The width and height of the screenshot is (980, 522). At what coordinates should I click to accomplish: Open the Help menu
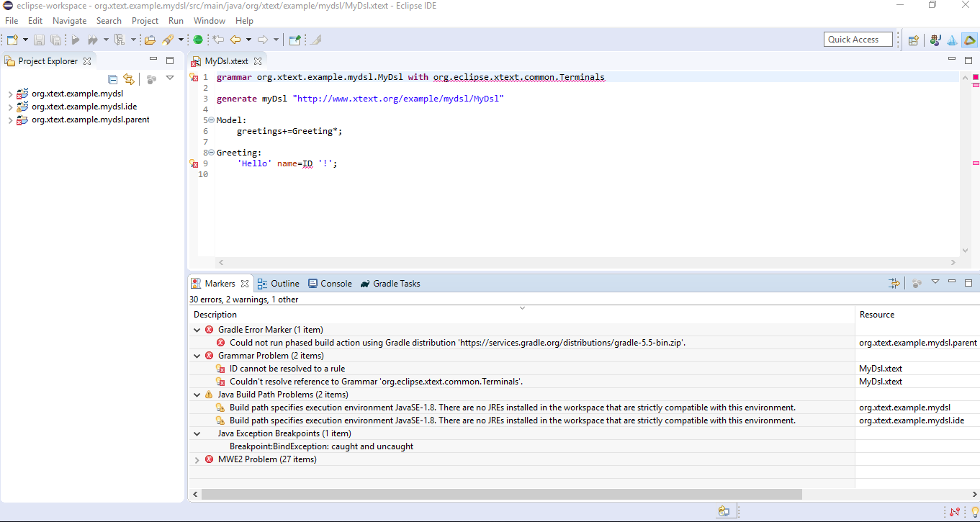point(244,21)
